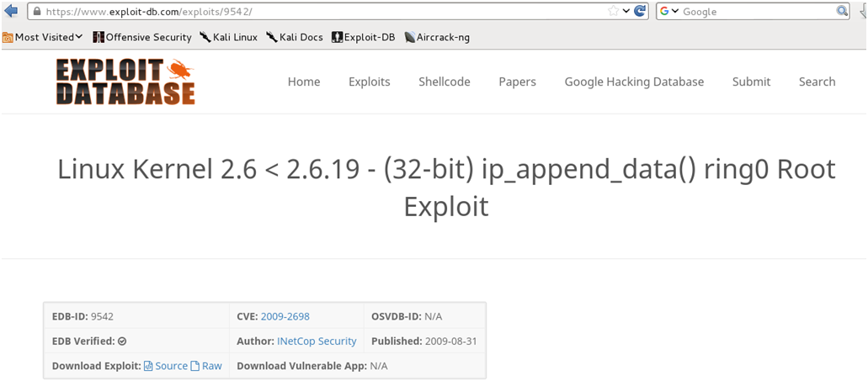Viewport: 868px width, 386px height.
Task: Click inside the Google search field
Action: click(754, 12)
